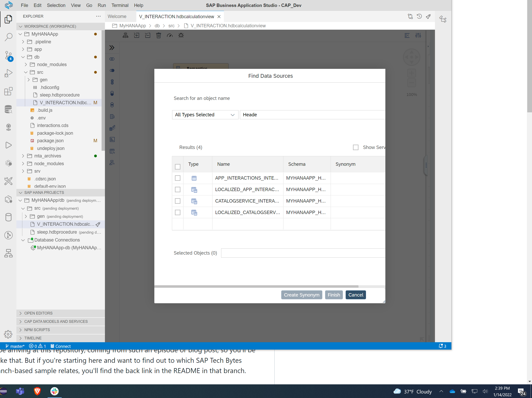Open the All Types Selected dropdown
The image size is (532, 398).
pos(205,115)
